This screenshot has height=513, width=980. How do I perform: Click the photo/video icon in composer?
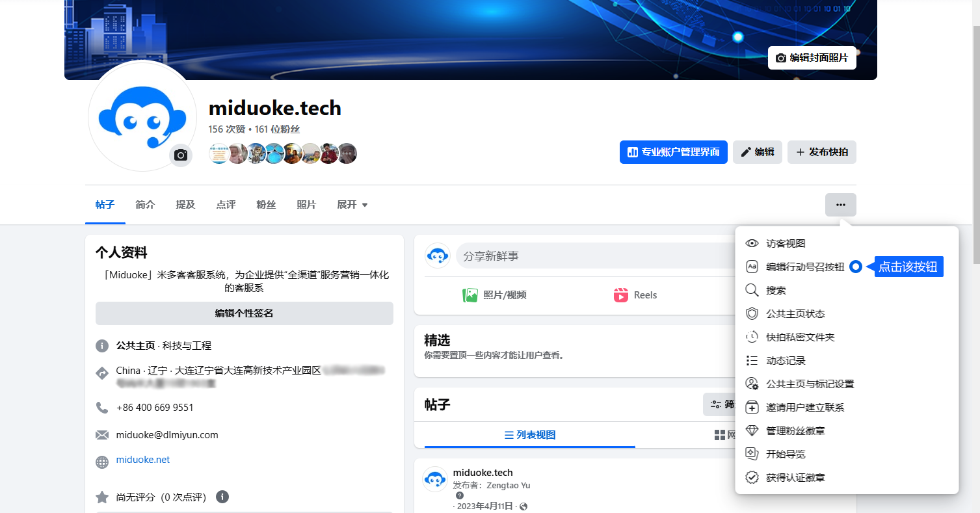pos(470,295)
